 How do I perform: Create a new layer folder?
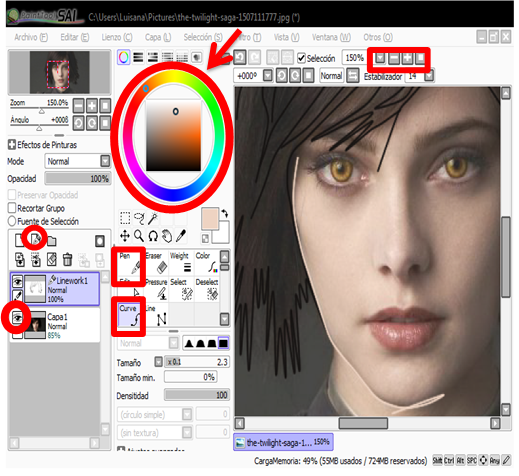[52, 241]
